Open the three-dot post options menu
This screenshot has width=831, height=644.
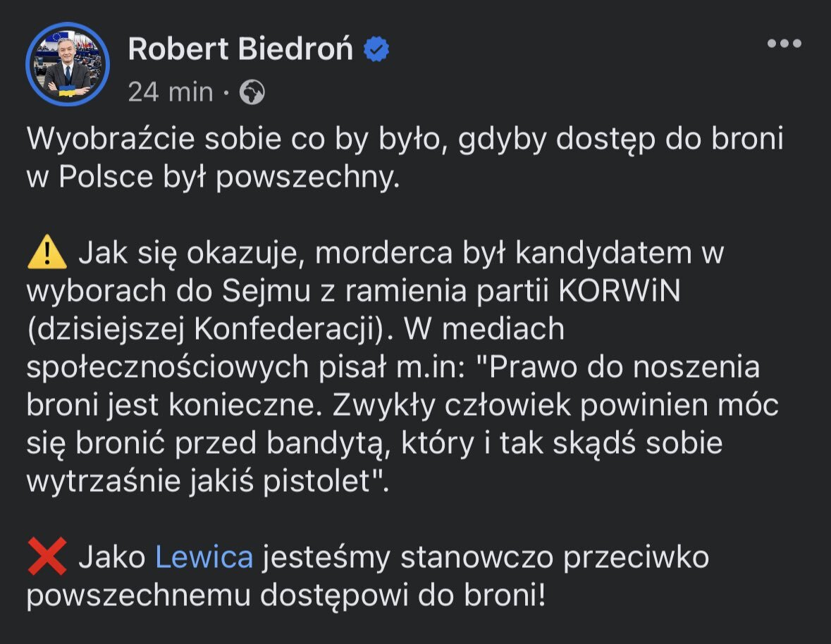784,44
